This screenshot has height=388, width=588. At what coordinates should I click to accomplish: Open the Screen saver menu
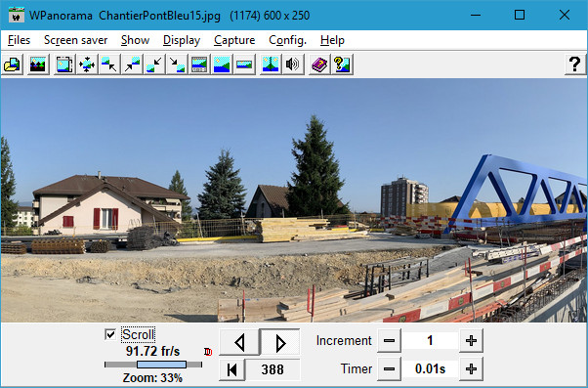coord(76,40)
